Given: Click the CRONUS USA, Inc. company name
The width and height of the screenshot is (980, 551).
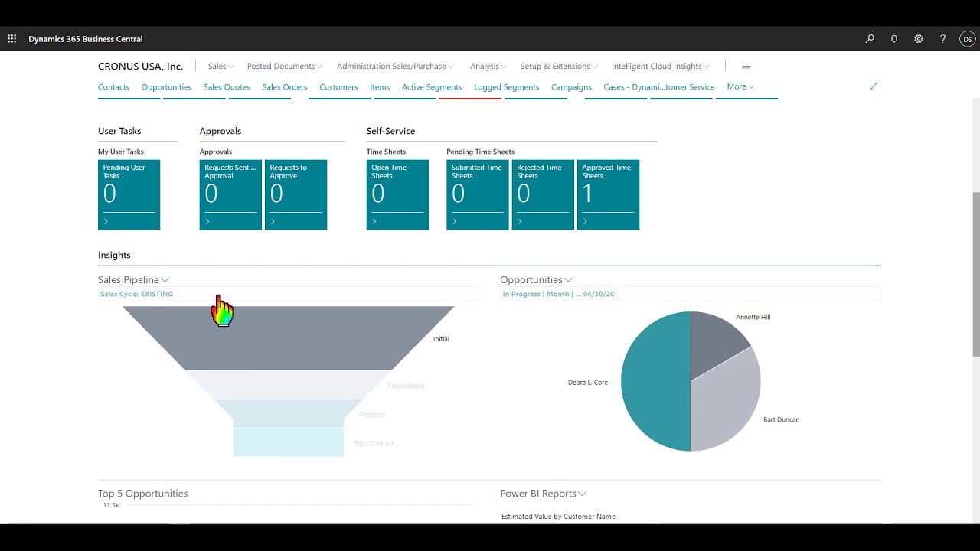Looking at the screenshot, I should coord(140,67).
